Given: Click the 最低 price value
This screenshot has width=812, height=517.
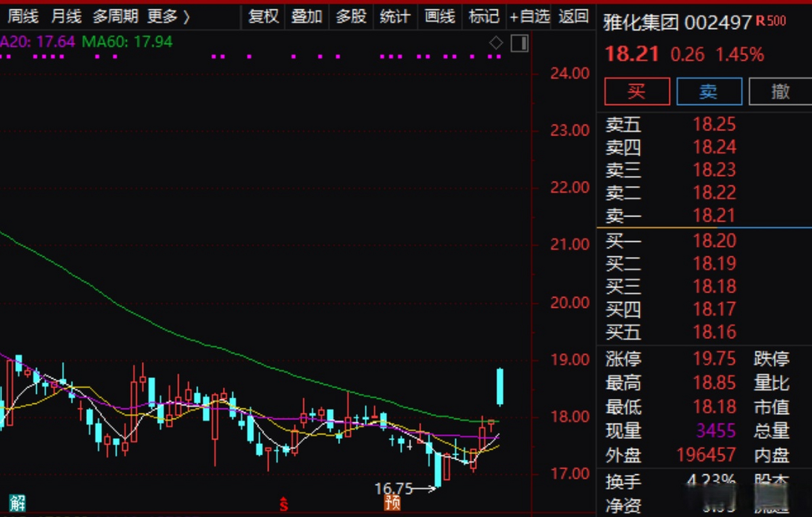Looking at the screenshot, I should click(x=714, y=406).
